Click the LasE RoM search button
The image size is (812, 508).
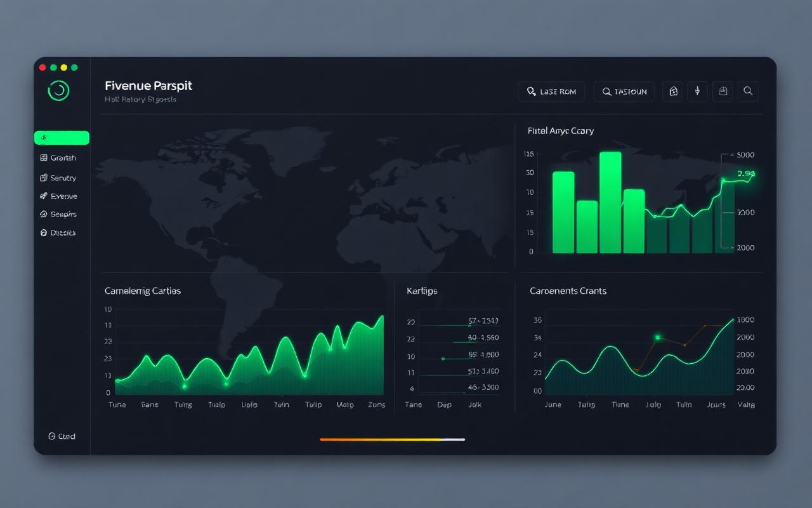[551, 91]
